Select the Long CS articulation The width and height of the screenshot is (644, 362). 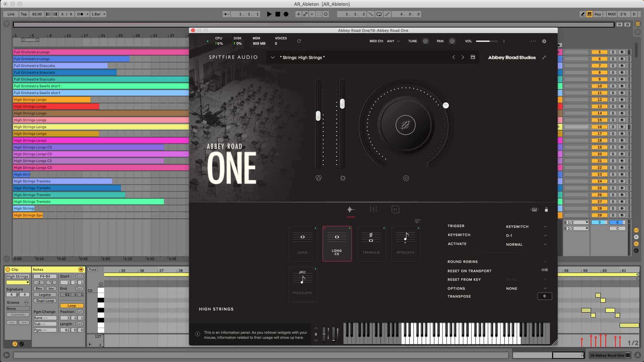pos(337,244)
